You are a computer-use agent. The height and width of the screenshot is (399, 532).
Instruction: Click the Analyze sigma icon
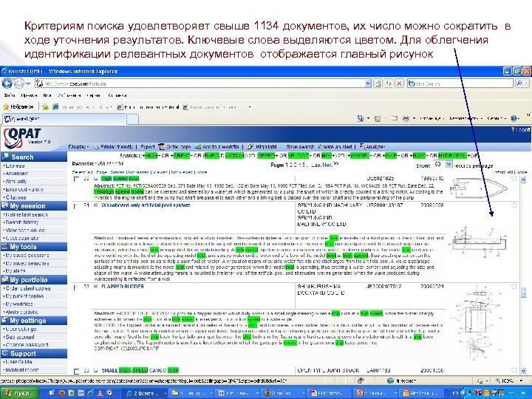(362, 146)
